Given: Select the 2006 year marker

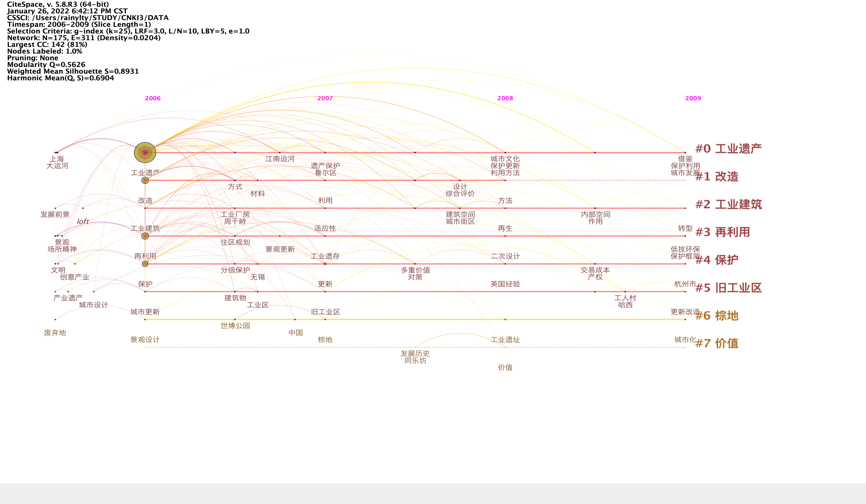Looking at the screenshot, I should [x=153, y=98].
